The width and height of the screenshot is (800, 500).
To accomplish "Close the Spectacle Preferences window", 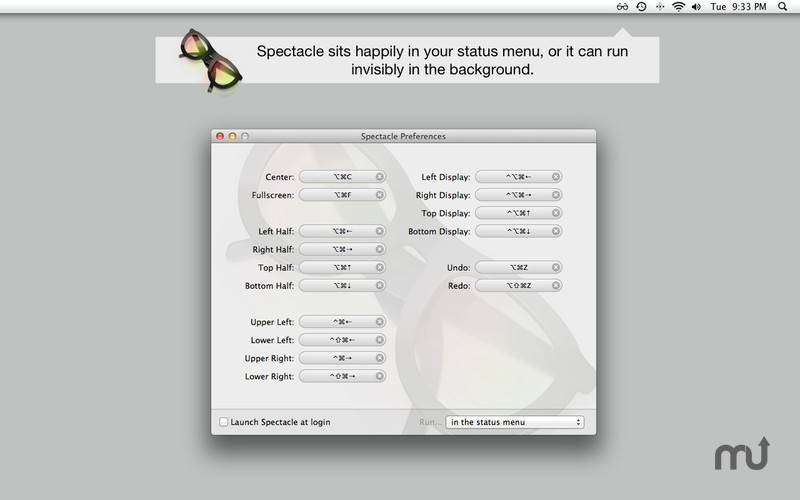I will pos(220,136).
